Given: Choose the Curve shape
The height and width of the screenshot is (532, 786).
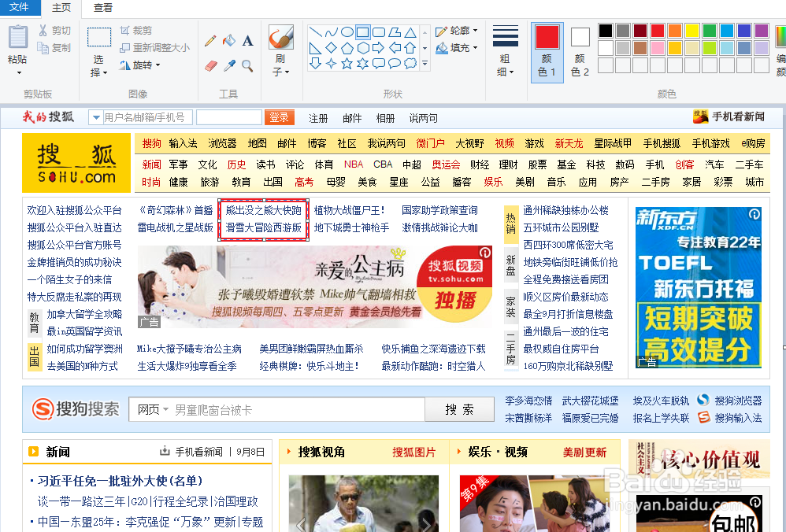Looking at the screenshot, I should tap(332, 32).
